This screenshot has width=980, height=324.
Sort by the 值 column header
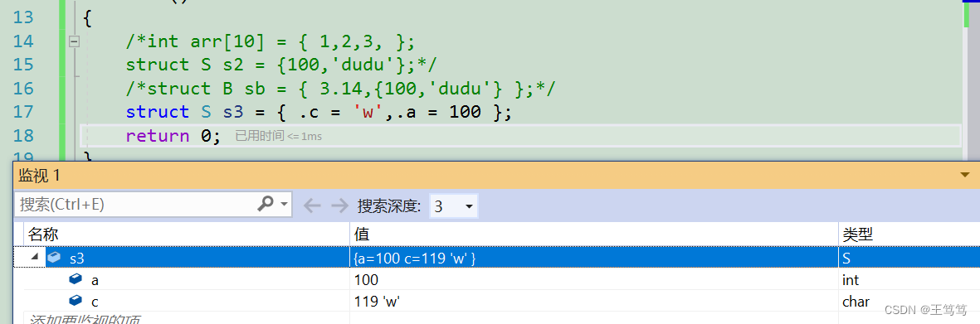[x=594, y=235]
